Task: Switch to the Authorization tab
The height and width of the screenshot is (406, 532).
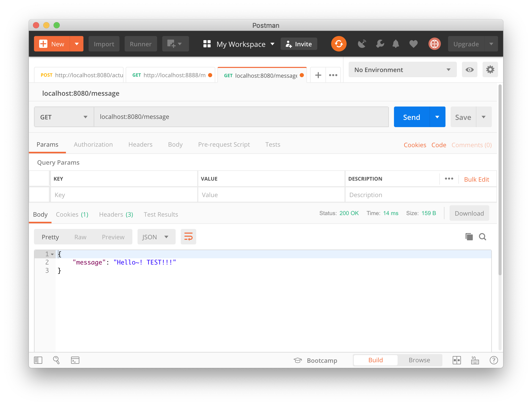Action: 93,145
